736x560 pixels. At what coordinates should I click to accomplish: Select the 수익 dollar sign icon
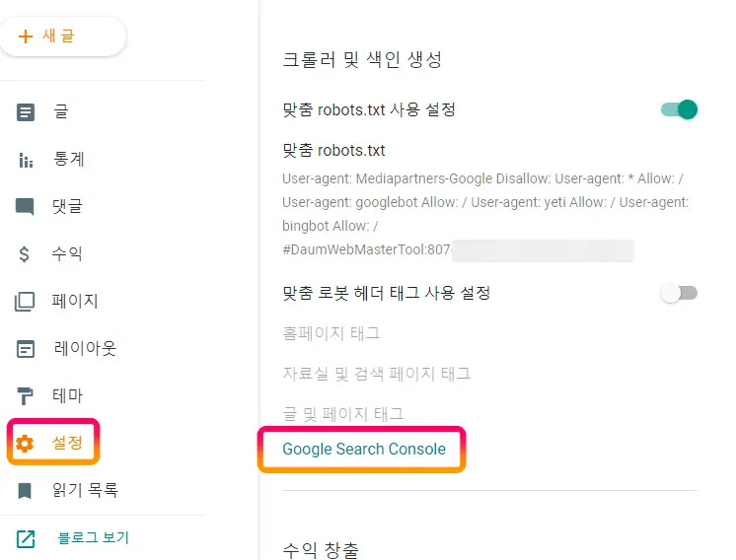25,253
